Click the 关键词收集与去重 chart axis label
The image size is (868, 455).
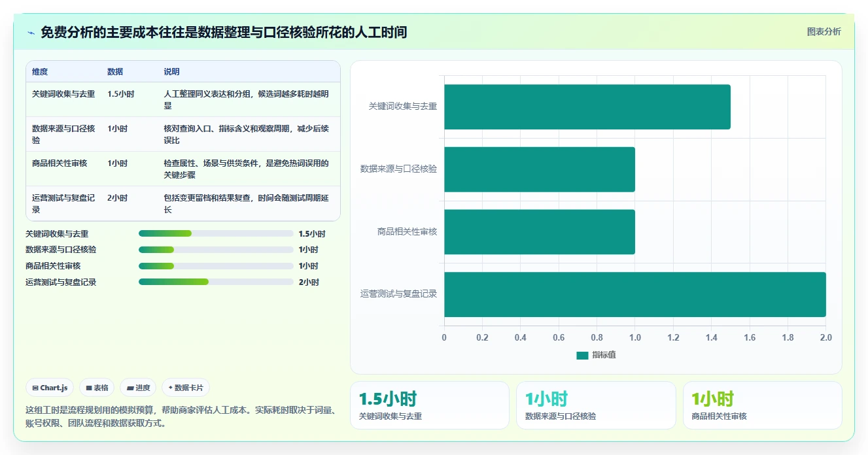click(x=403, y=106)
